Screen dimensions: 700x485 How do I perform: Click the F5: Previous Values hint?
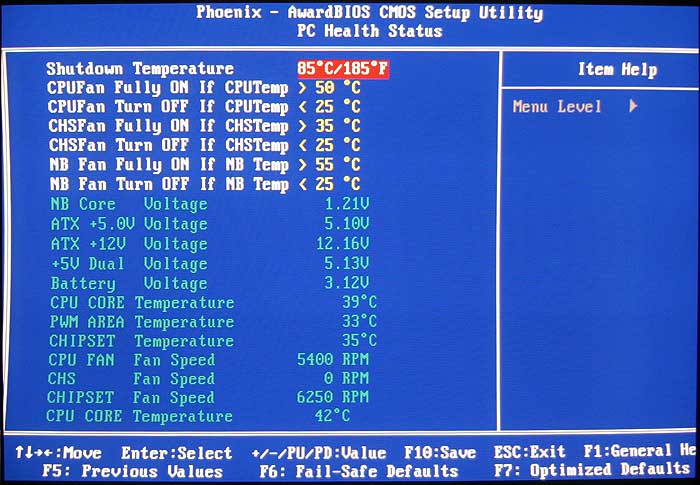coord(133,472)
